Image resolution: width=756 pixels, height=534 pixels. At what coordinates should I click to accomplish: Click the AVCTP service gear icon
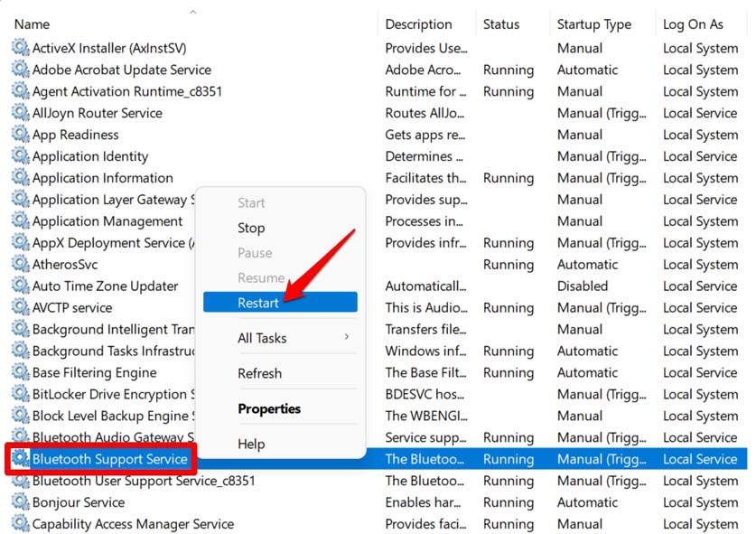click(x=20, y=308)
